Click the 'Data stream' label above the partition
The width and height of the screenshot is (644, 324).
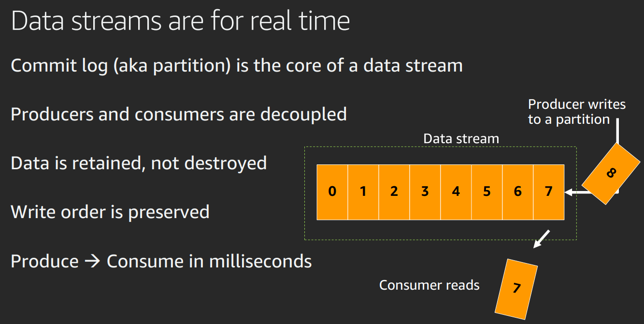tap(461, 139)
